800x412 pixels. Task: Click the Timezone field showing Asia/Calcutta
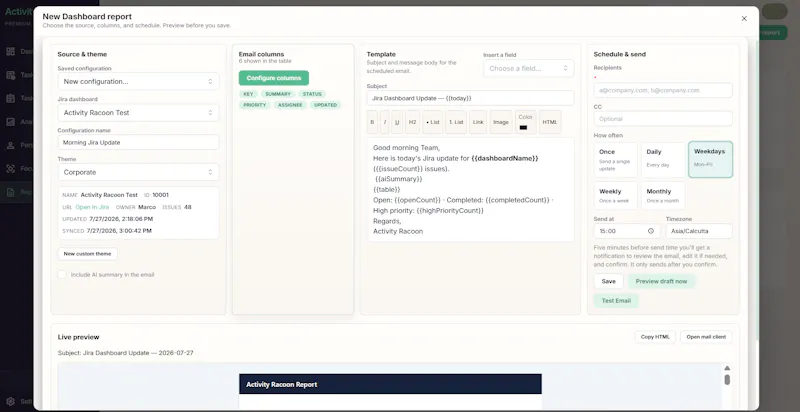pos(699,231)
